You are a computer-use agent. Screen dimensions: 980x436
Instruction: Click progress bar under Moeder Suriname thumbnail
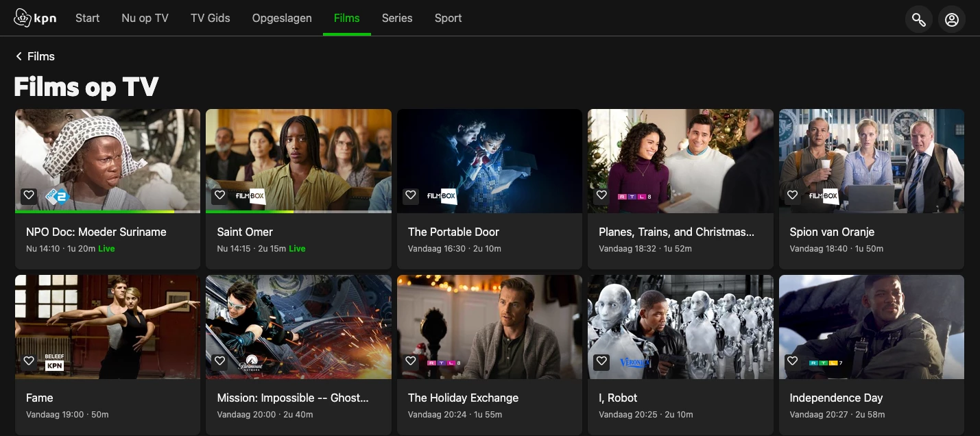click(x=108, y=212)
